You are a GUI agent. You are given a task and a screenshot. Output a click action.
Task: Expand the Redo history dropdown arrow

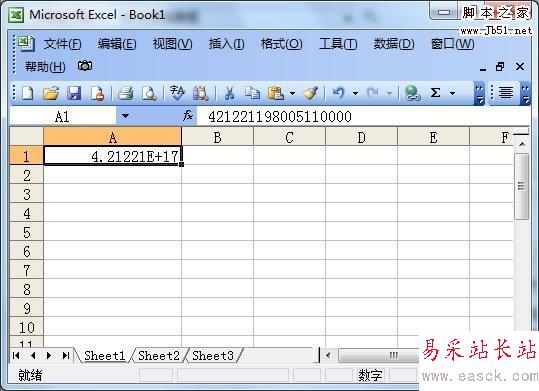[x=389, y=93]
